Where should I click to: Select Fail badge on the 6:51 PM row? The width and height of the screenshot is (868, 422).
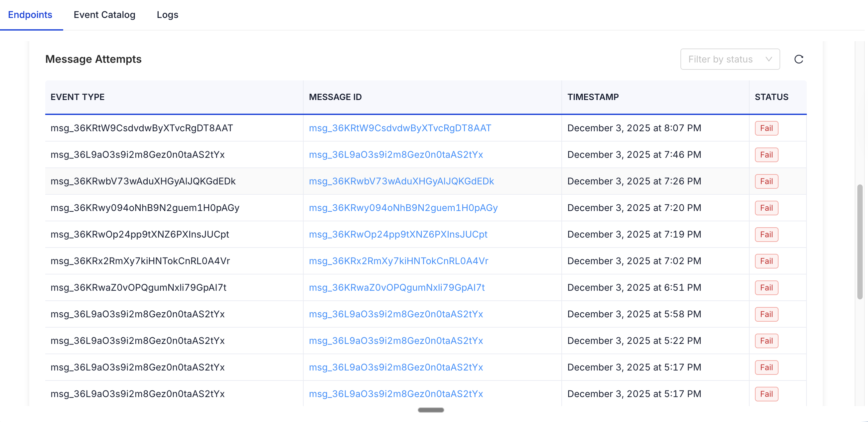[x=766, y=288]
